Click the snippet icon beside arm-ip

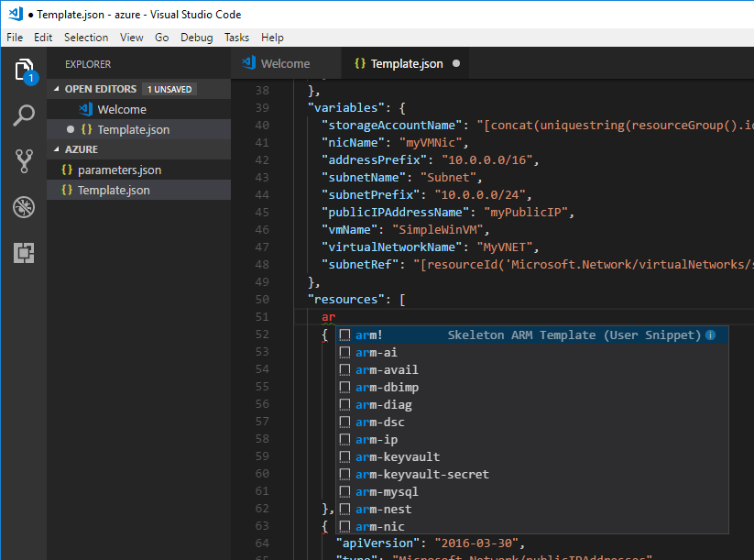pyautogui.click(x=344, y=440)
